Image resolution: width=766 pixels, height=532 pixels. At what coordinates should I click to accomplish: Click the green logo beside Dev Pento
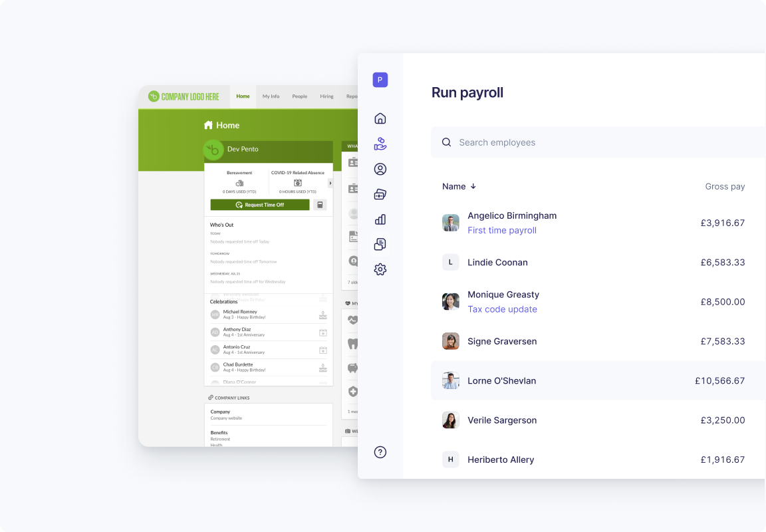[213, 150]
